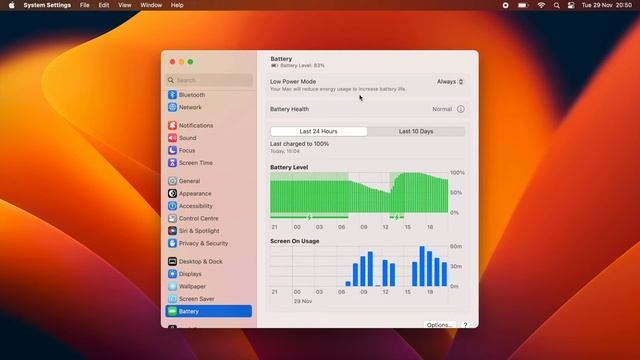Open the Help menu
This screenshot has width=640, height=360.
coord(177,5)
